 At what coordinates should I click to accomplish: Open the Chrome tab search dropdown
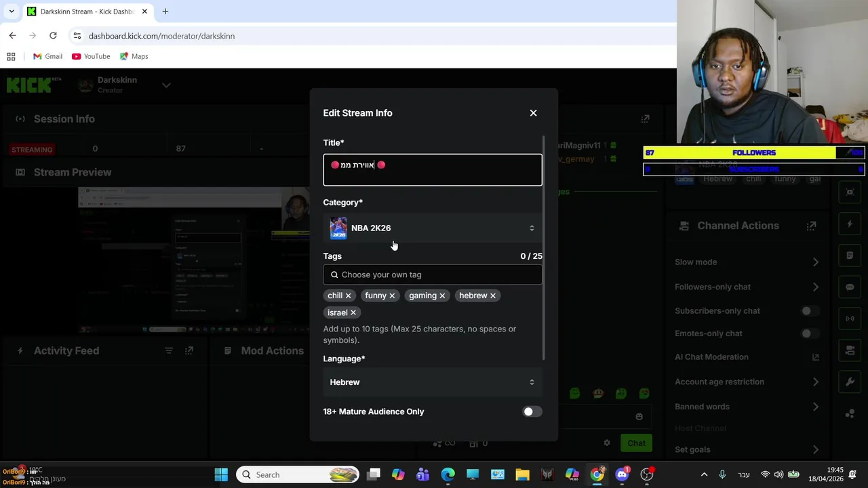[12, 12]
